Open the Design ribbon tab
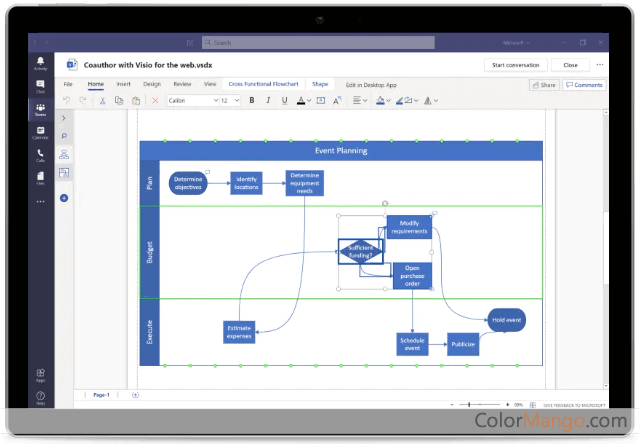 (x=151, y=85)
